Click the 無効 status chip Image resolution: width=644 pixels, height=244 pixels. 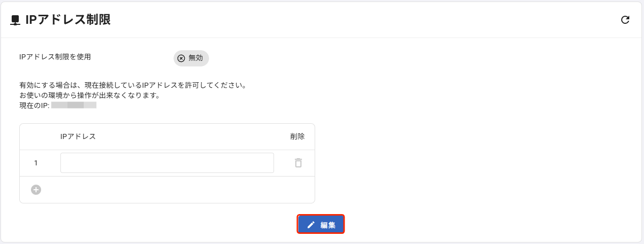(x=191, y=58)
